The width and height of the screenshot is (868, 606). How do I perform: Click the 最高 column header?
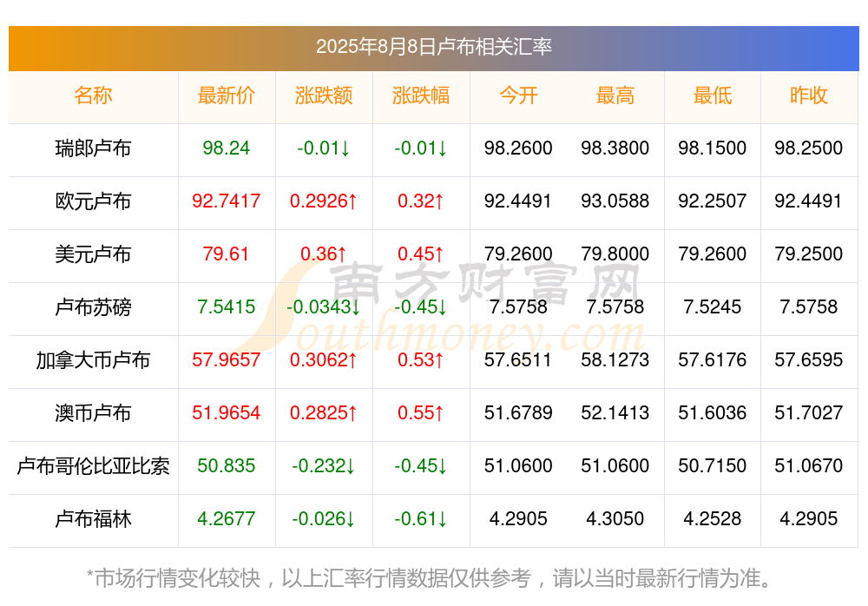[x=615, y=96]
